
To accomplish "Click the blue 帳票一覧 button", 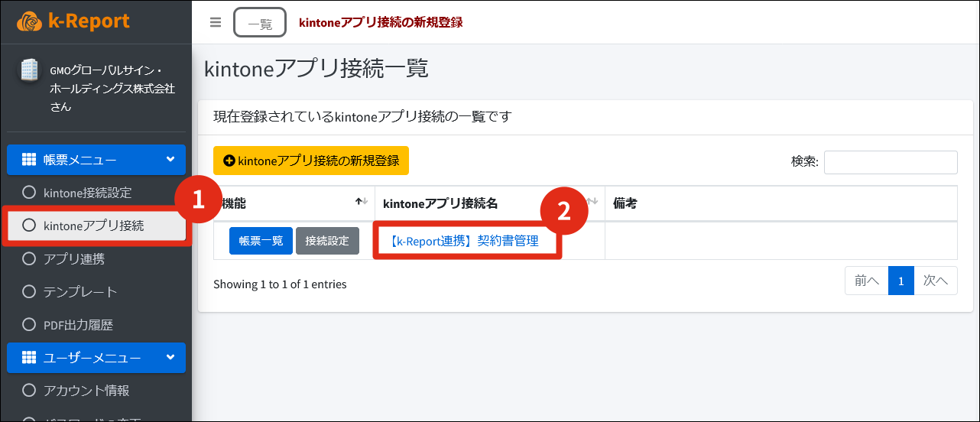I will [261, 241].
